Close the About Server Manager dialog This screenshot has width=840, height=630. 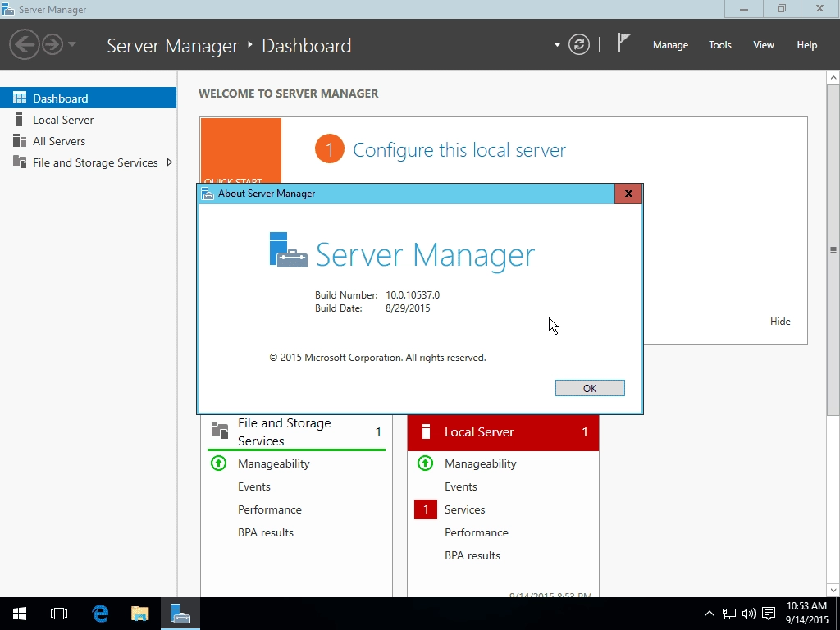click(628, 194)
